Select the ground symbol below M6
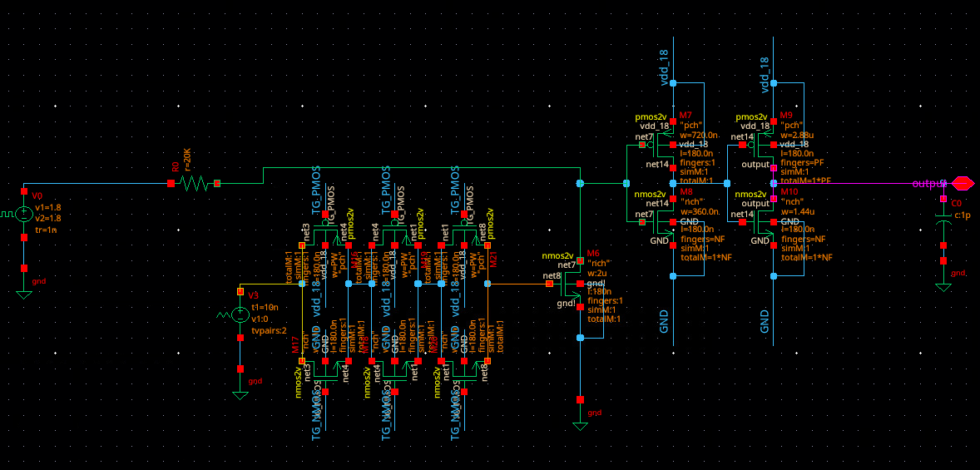 point(580,426)
